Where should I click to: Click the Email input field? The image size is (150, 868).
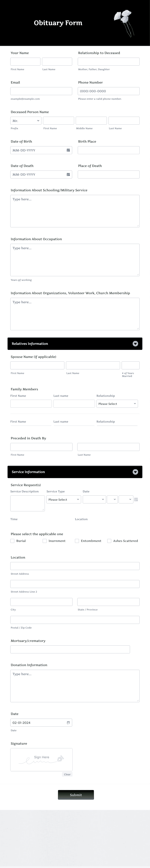click(x=41, y=91)
